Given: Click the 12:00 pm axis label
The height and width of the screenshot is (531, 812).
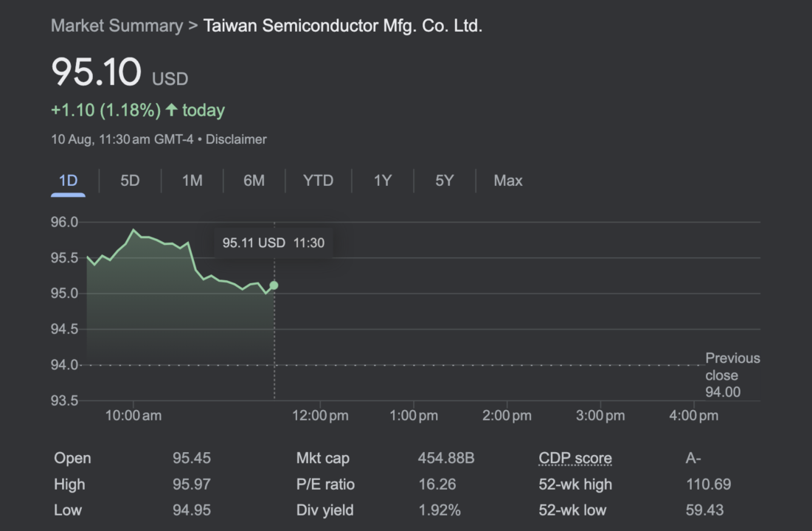Looking at the screenshot, I should [x=320, y=415].
